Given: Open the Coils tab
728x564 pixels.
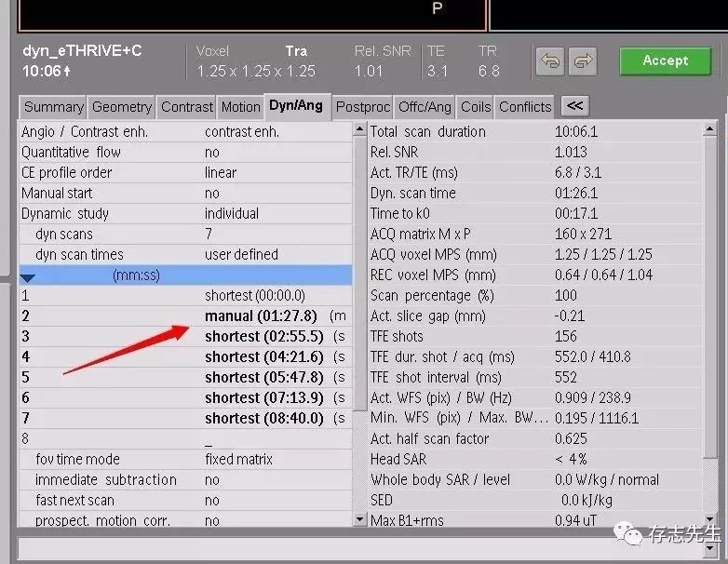Looking at the screenshot, I should (475, 107).
